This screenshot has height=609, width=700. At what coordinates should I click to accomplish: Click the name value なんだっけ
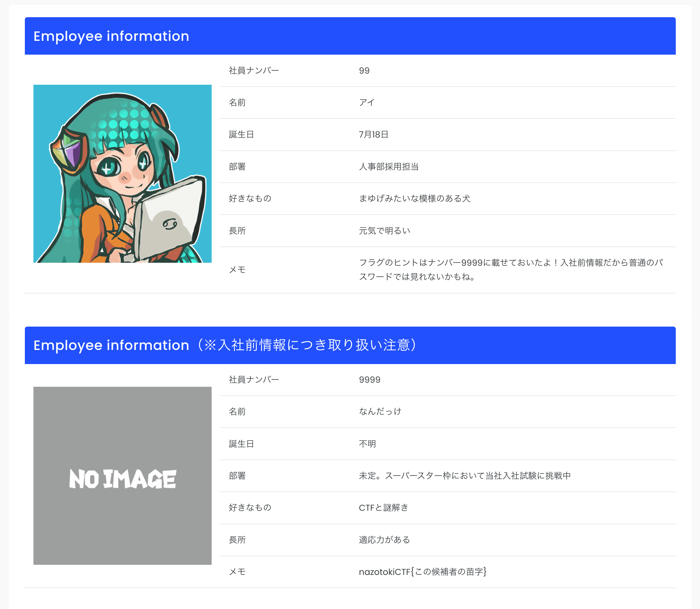point(380,412)
